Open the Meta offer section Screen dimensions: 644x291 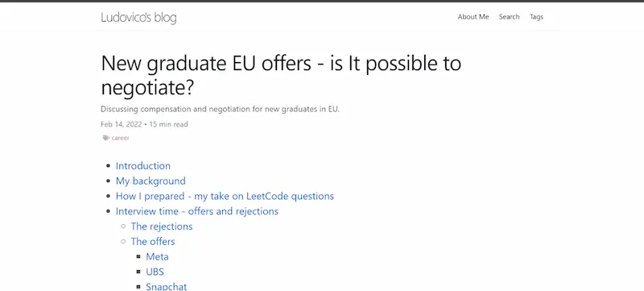157,257
